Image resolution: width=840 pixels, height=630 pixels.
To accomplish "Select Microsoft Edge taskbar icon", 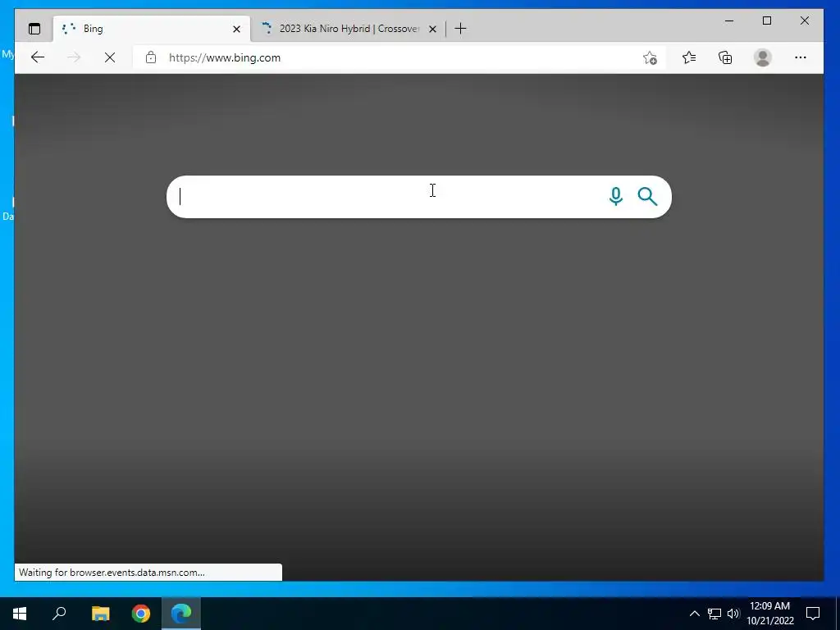I will click(x=181, y=614).
